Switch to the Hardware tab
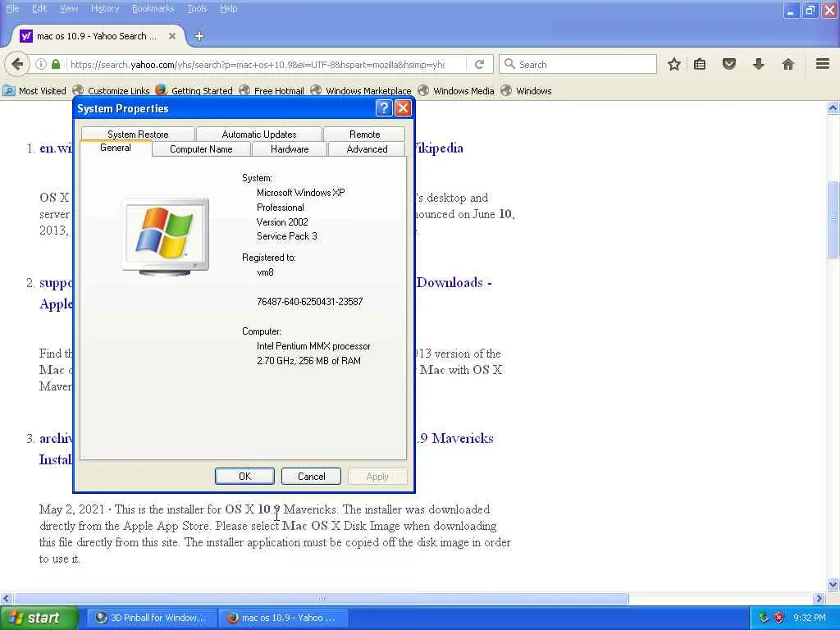The width and height of the screenshot is (840, 630). point(290,149)
